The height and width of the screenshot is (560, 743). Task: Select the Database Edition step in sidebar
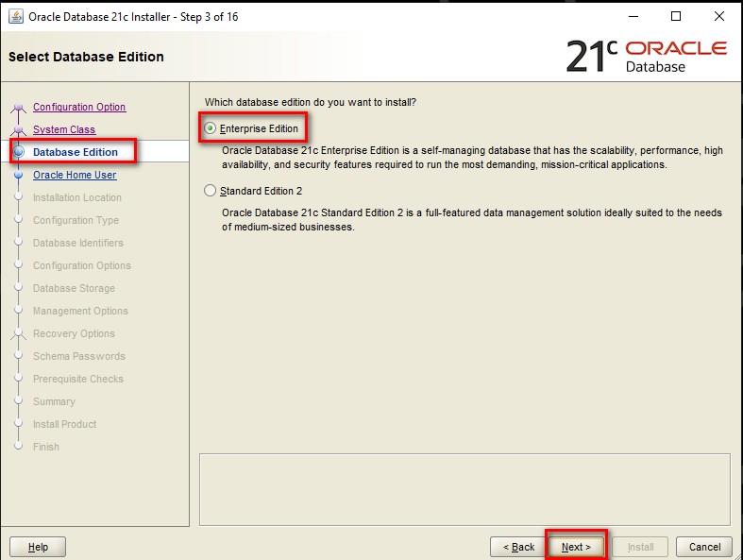tap(76, 152)
